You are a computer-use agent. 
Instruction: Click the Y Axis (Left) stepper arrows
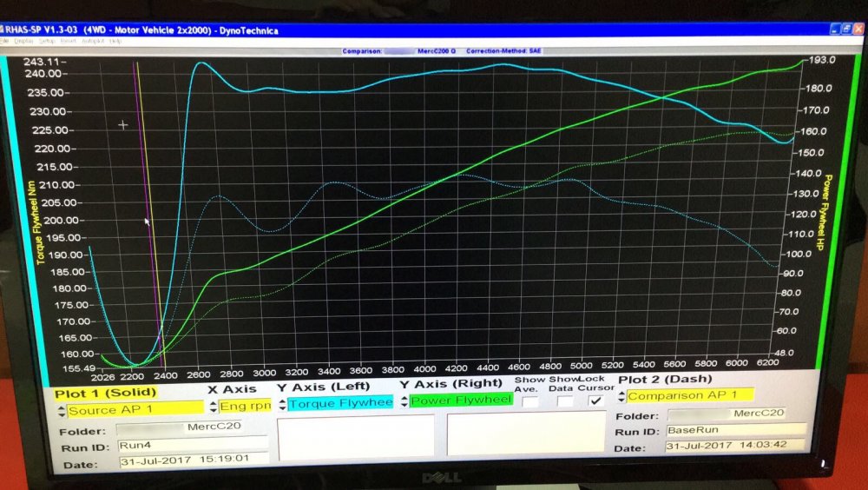point(283,405)
